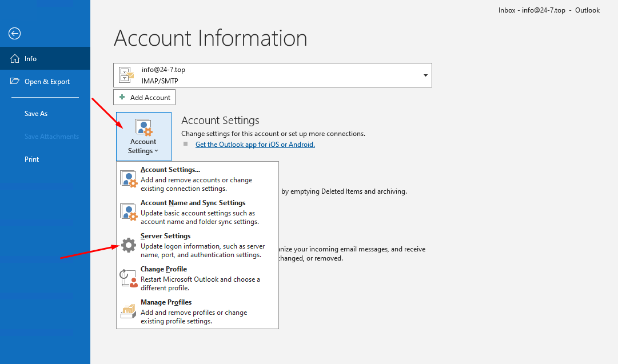Image resolution: width=618 pixels, height=364 pixels.
Task: Choose the 'Account Settings...' menu entry
Action: click(x=170, y=170)
